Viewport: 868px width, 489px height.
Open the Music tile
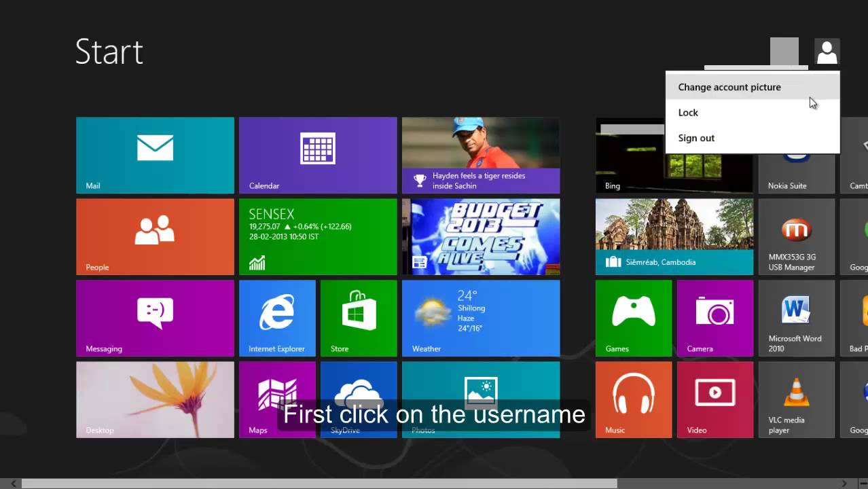634,400
